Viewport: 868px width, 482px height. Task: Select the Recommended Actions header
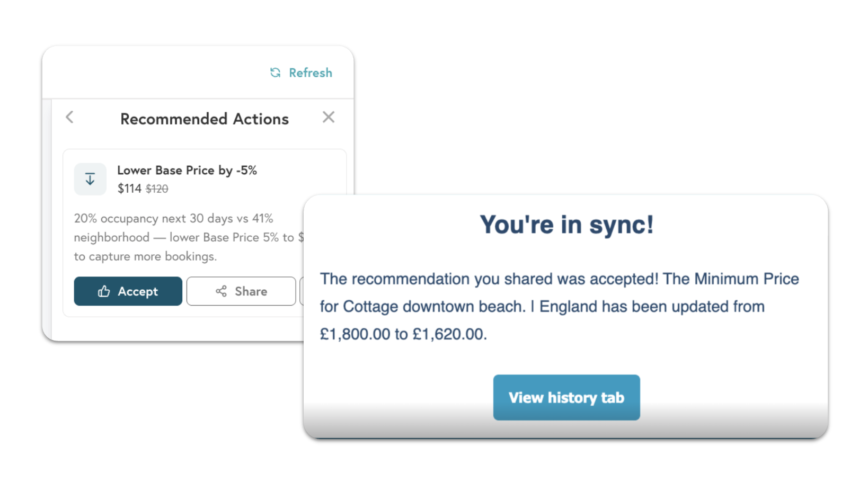[205, 118]
